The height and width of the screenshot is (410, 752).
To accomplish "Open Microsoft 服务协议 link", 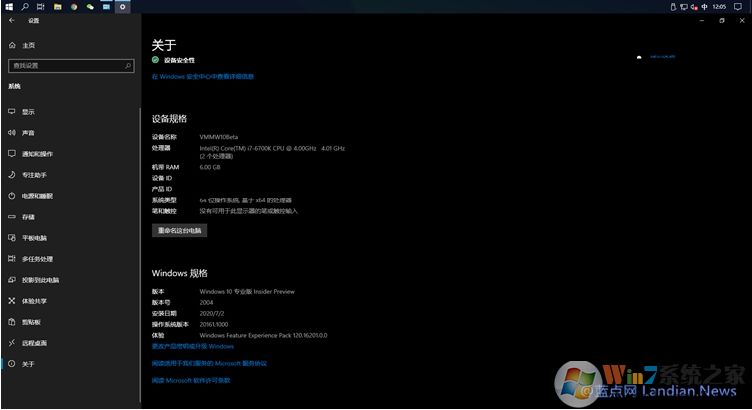I will tap(209, 363).
